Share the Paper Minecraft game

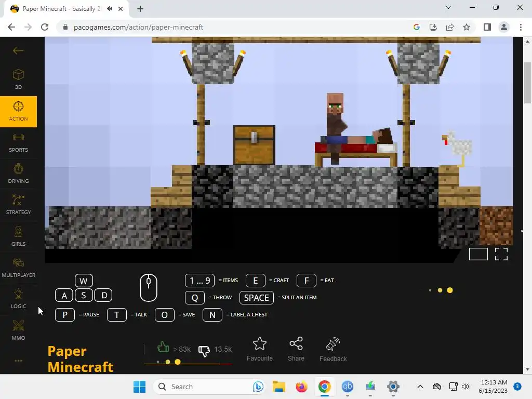(296, 350)
